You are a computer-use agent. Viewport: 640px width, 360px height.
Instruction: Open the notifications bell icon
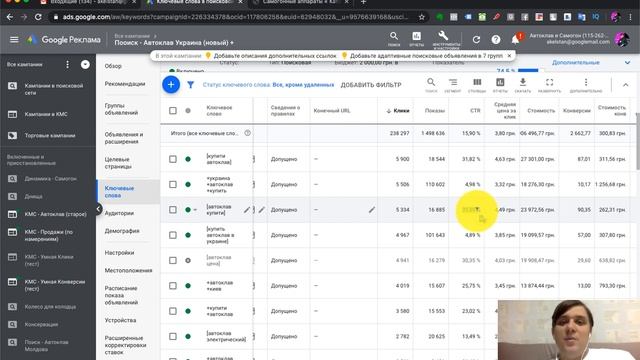516,40
